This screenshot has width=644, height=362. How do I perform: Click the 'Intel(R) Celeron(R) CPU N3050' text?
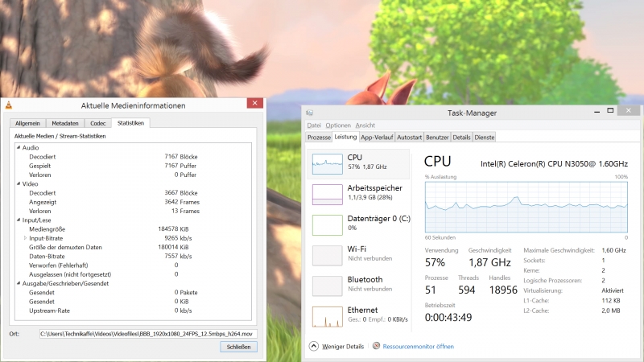pyautogui.click(x=554, y=164)
